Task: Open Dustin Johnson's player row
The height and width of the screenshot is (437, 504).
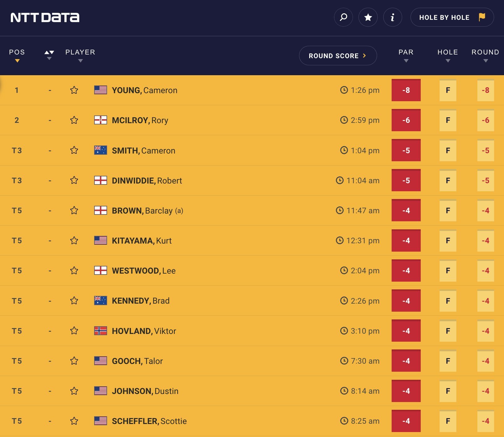Action: pos(145,391)
